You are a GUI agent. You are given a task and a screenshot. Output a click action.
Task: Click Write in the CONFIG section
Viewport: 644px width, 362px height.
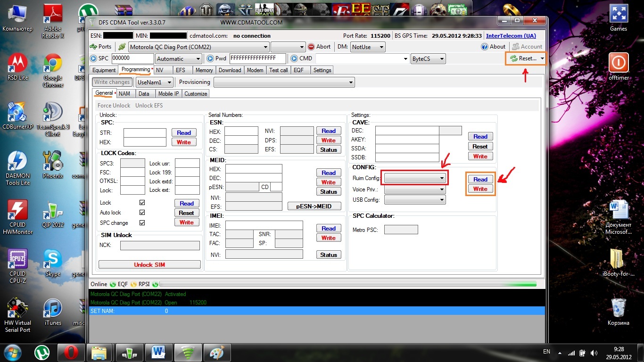point(480,189)
